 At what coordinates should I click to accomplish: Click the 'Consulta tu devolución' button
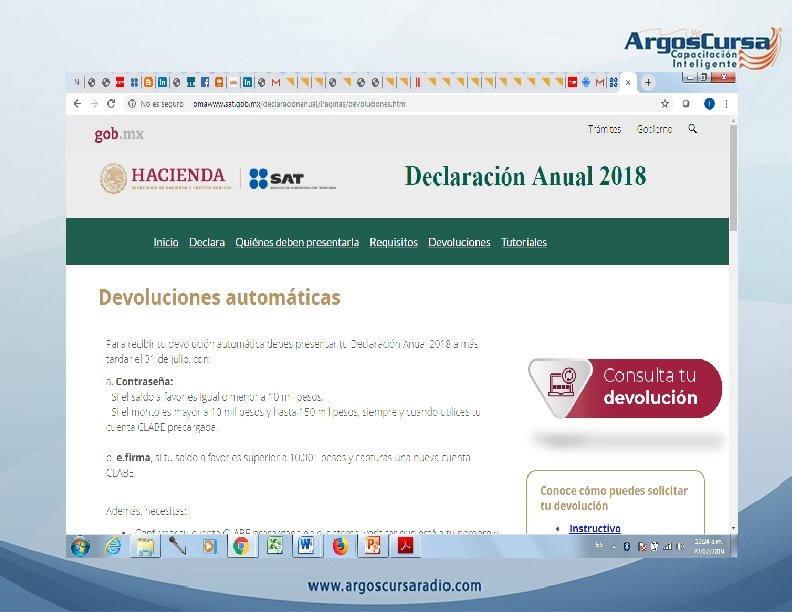(625, 388)
